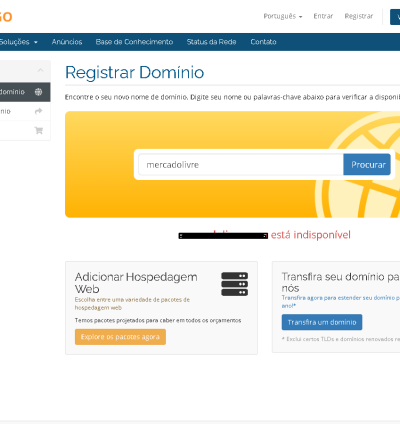Click the share arrow icon in sidebar
Screen dimensions: 400x424
[39, 111]
